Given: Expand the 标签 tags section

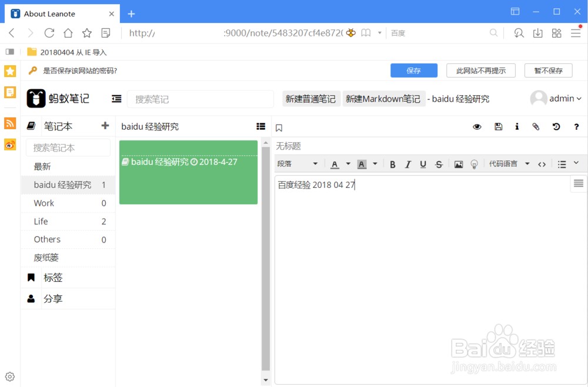Looking at the screenshot, I should (68, 278).
